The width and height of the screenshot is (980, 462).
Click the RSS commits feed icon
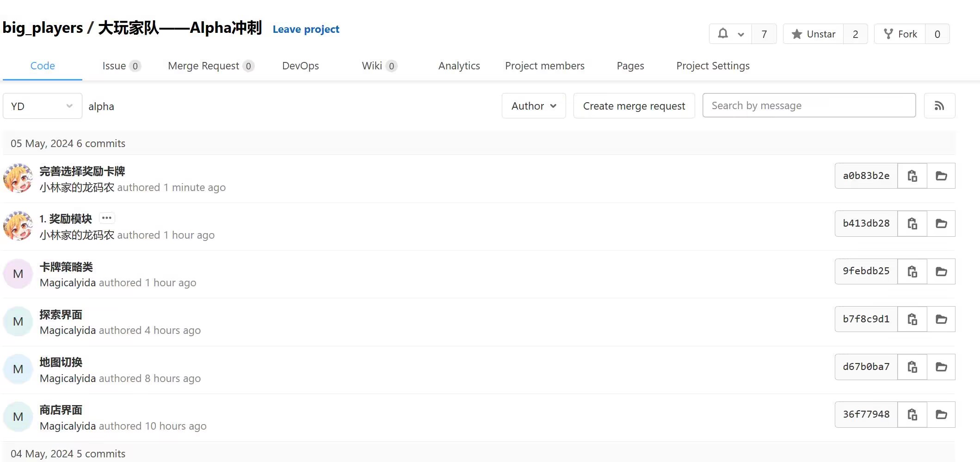pyautogui.click(x=939, y=106)
